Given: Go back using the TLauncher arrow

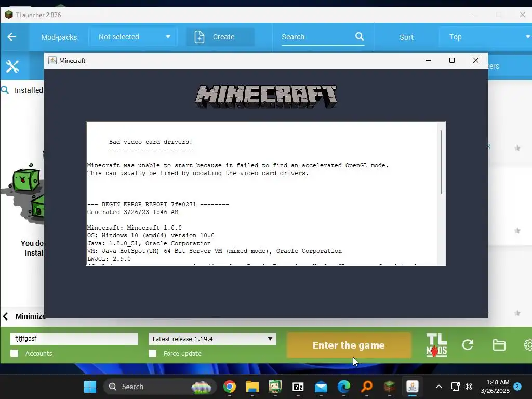Looking at the screenshot, I should pos(11,37).
